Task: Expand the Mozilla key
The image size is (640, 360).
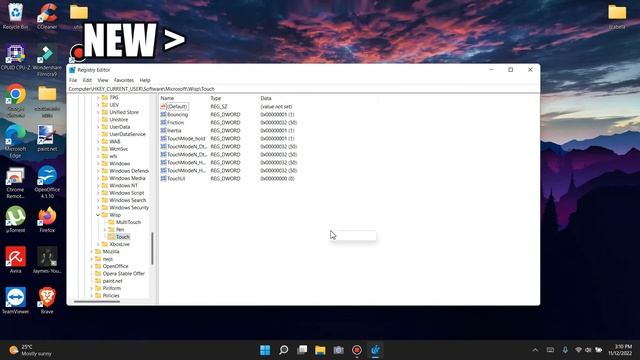Action: tap(91, 251)
